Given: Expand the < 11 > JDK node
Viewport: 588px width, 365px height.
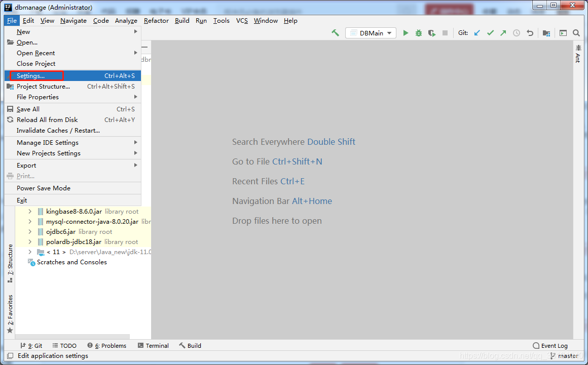Looking at the screenshot, I should tap(30, 252).
